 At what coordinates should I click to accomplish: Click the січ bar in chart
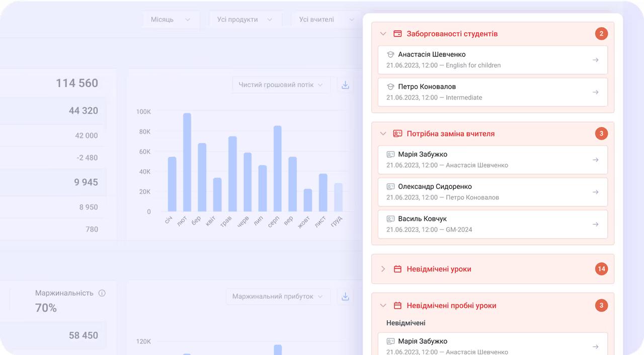(172, 184)
